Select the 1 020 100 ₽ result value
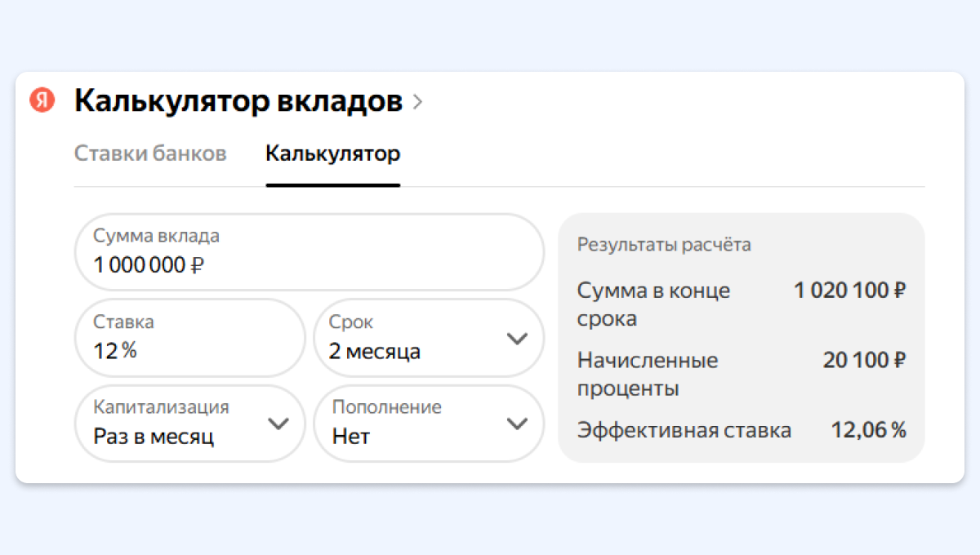Screen dimensions: 980x555 [x=849, y=291]
